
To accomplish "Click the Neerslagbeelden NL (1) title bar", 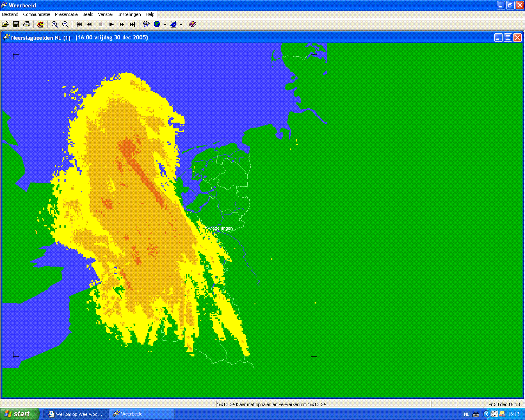I will tap(262, 38).
